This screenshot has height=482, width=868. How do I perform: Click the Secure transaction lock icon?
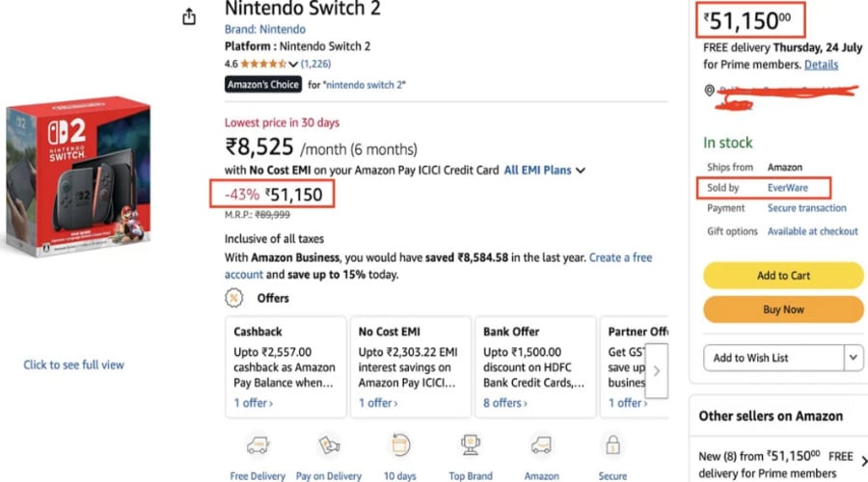pos(611,444)
